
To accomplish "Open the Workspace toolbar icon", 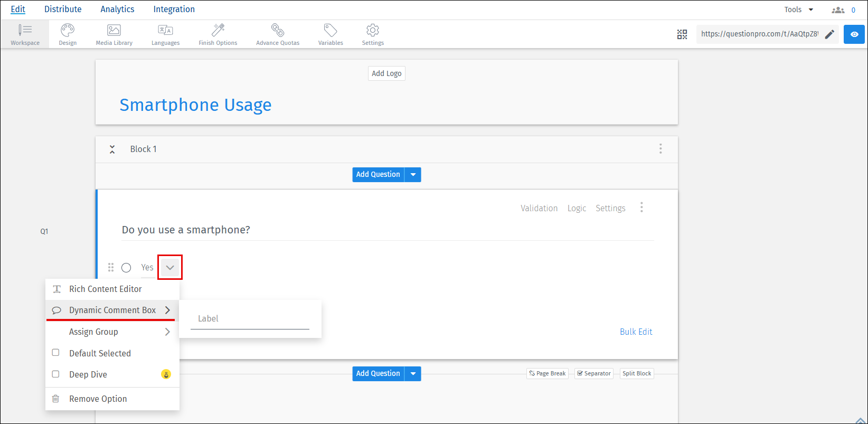I will (x=25, y=34).
